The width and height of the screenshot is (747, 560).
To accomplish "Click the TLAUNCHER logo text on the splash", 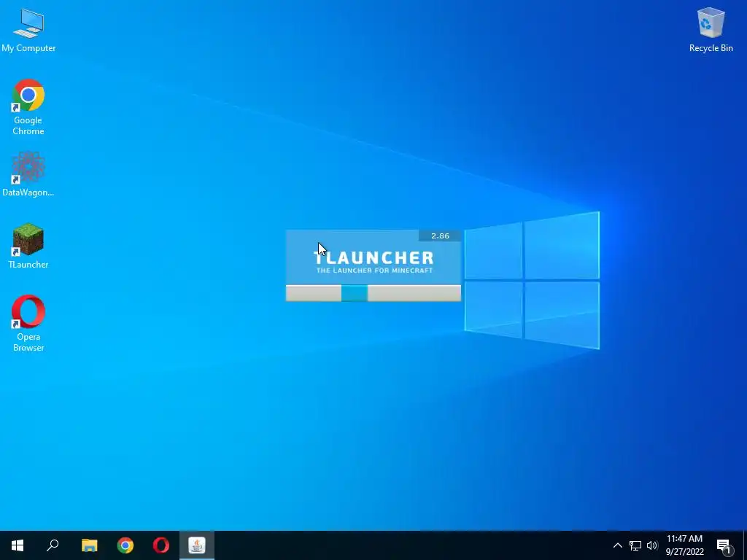I will tap(373, 257).
